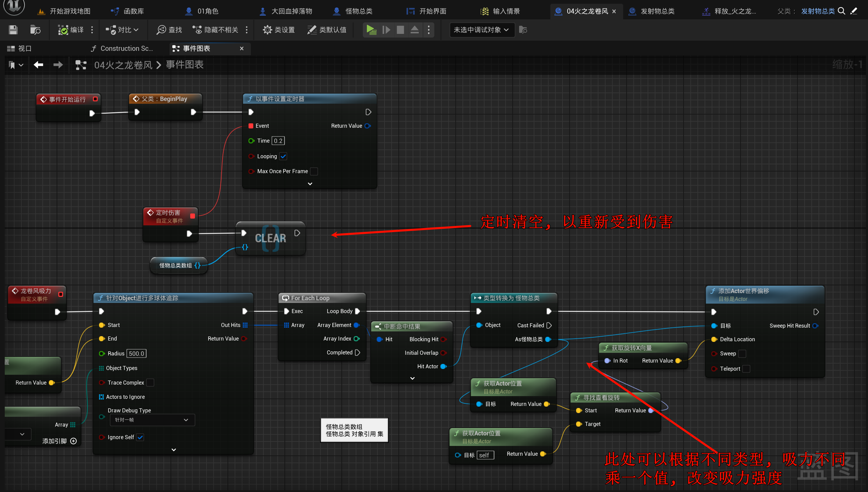Switch to the 怪物总类 tab
The height and width of the screenshot is (492, 868).
tap(353, 11)
